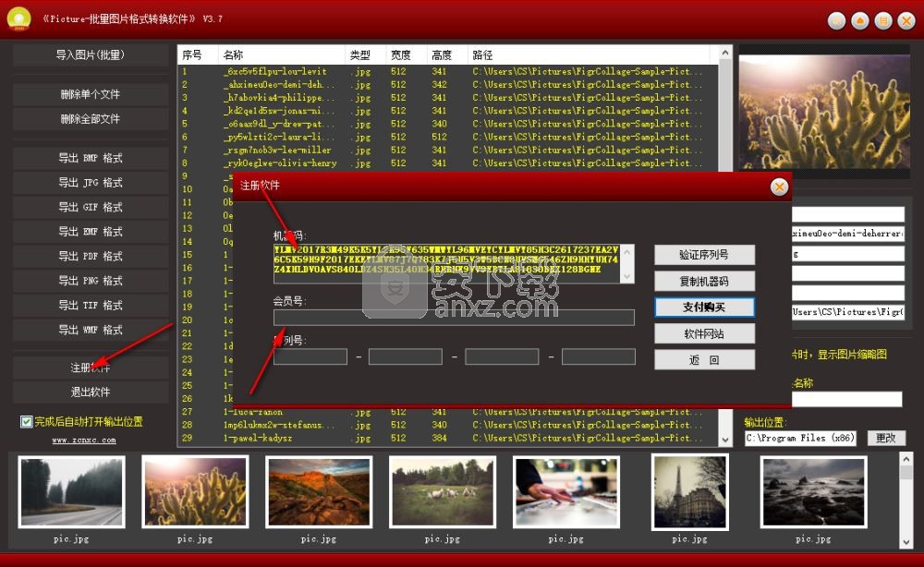Click 删除单个文件 button

point(91,94)
